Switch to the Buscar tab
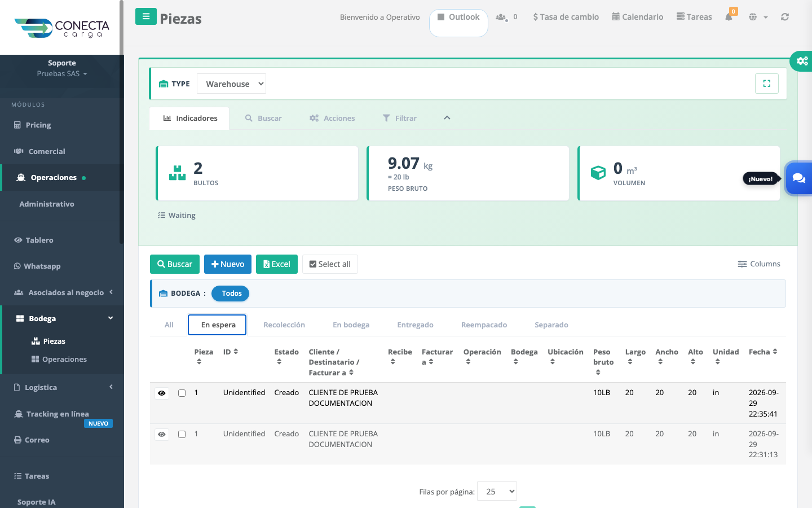The height and width of the screenshot is (508, 812). (263, 118)
